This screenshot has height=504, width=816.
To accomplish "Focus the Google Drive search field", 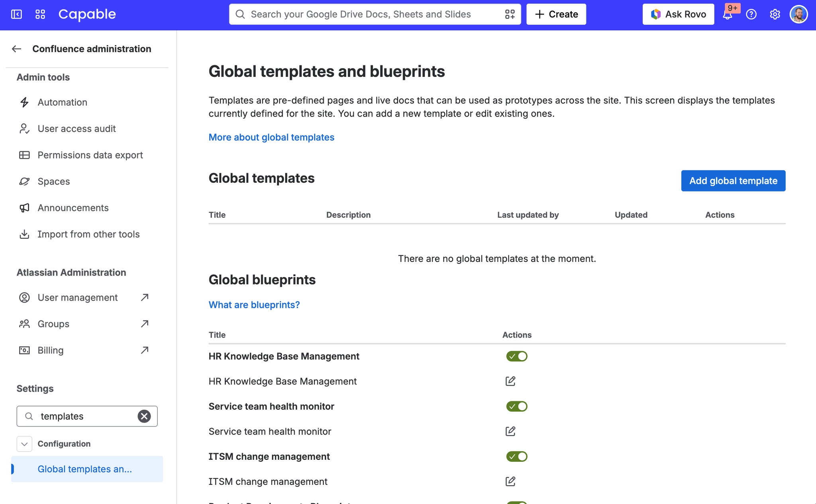I will coord(375,14).
